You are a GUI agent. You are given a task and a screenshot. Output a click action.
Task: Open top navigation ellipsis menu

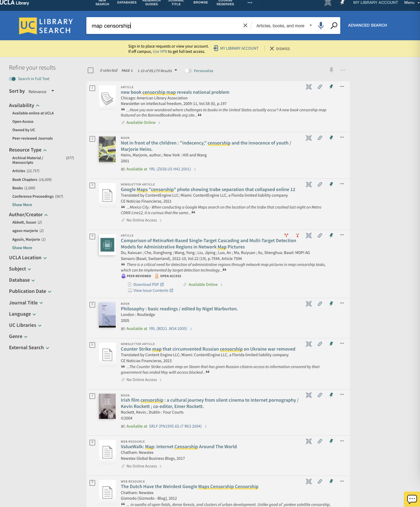(x=250, y=2)
